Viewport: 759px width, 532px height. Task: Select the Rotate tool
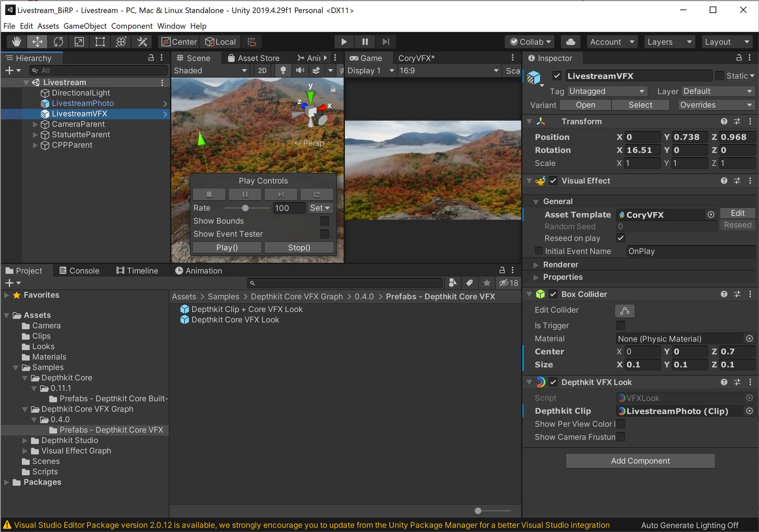click(58, 42)
